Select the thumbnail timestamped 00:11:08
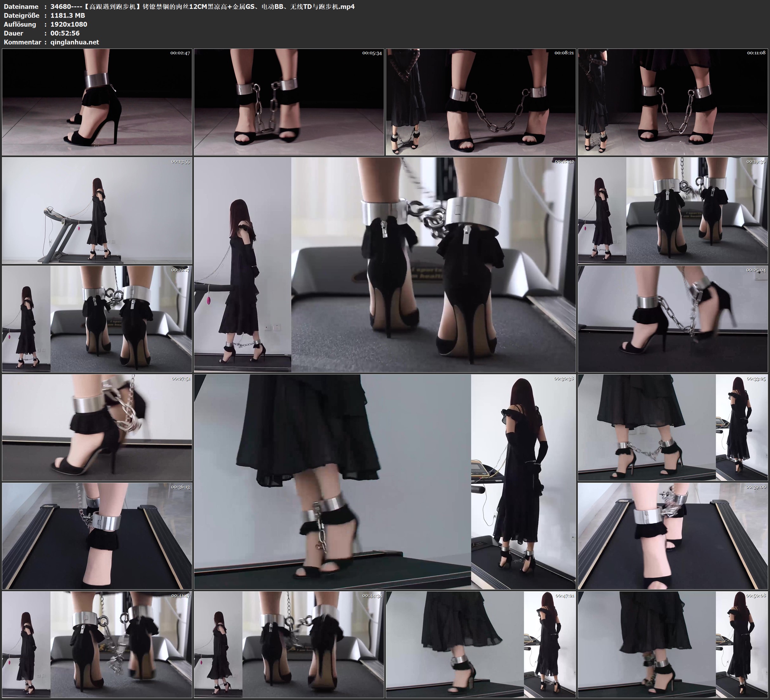 click(x=673, y=102)
